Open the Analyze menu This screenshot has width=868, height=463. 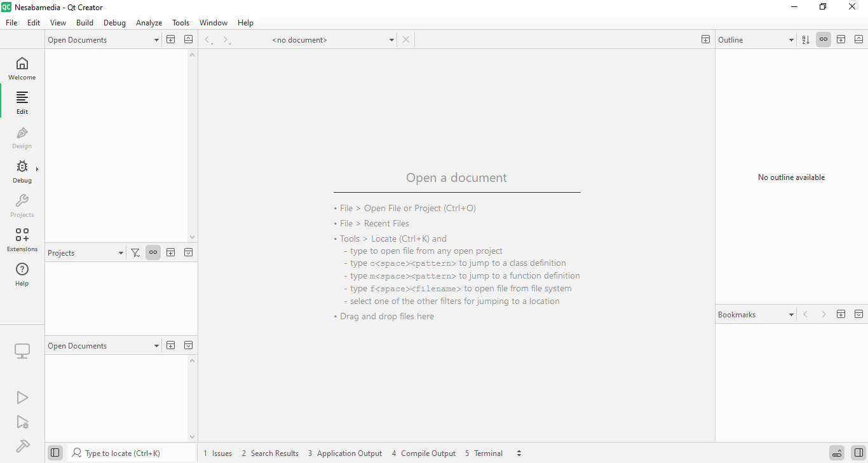[149, 23]
